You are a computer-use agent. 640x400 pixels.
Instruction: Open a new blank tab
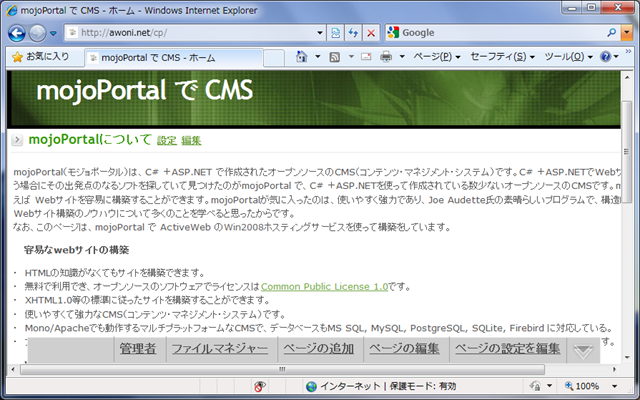[x=274, y=58]
